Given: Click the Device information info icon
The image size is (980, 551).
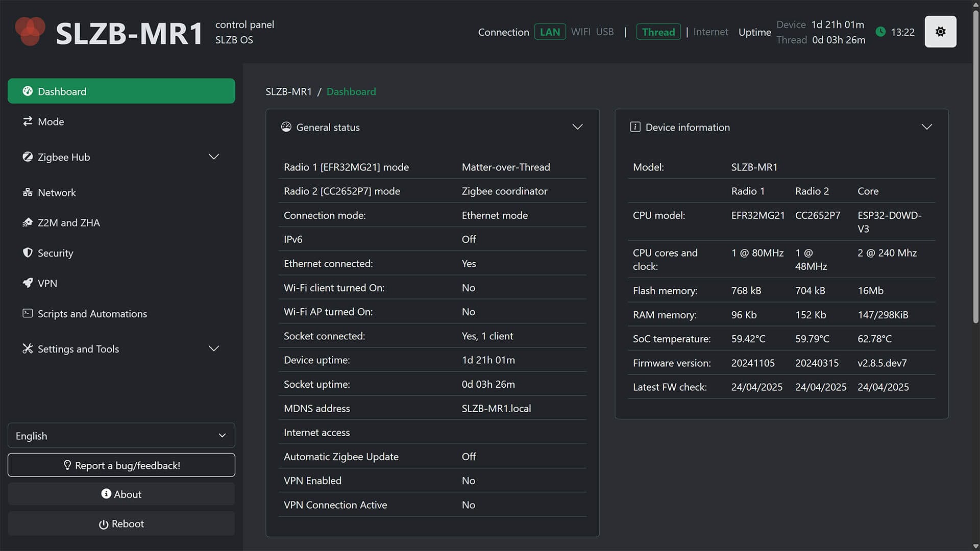Looking at the screenshot, I should click(635, 127).
